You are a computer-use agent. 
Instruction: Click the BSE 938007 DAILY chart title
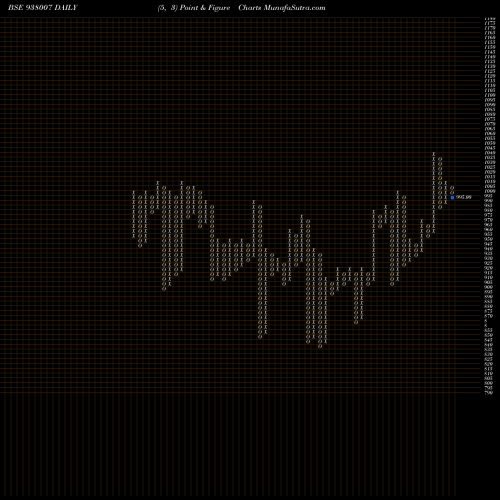coord(43,8)
